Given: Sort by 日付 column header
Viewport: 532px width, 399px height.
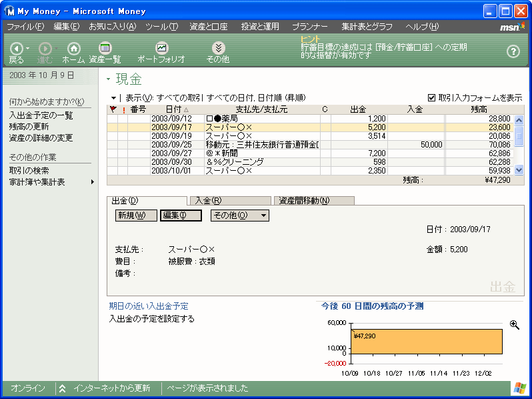Looking at the screenshot, I should [x=177, y=109].
